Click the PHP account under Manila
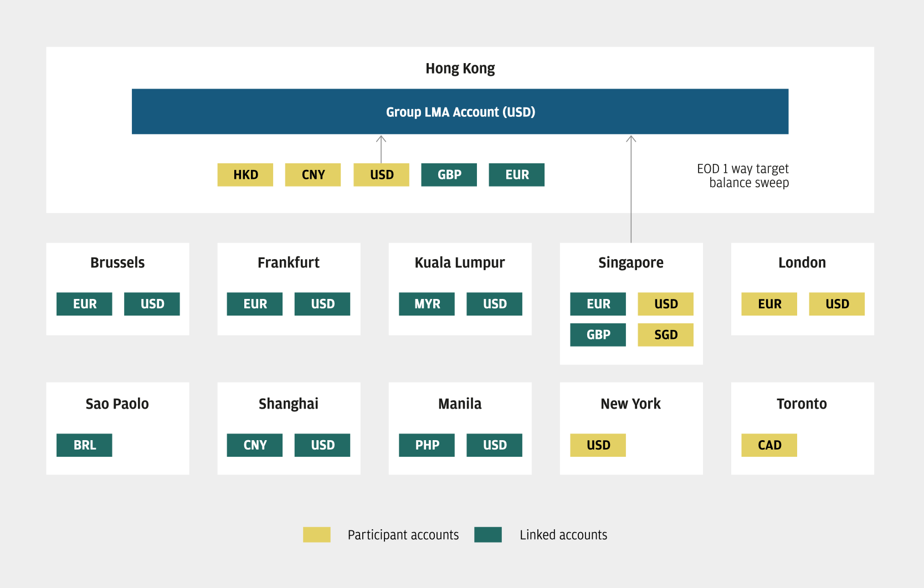This screenshot has width=924, height=588. click(x=427, y=445)
